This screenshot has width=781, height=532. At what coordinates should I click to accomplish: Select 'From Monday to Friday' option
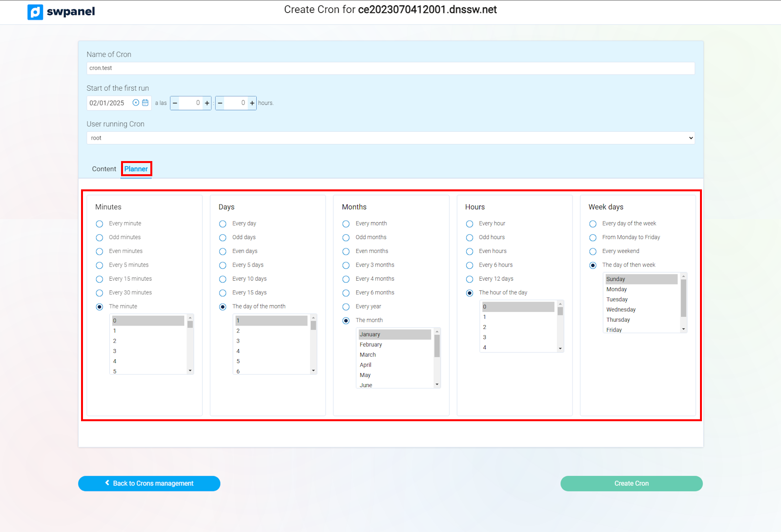pos(593,238)
